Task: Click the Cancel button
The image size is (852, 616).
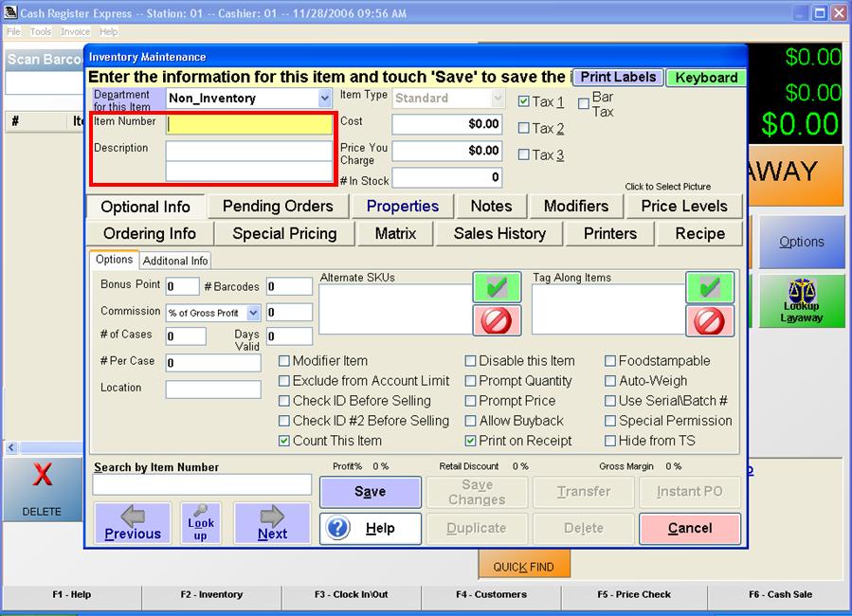Action: click(x=690, y=528)
